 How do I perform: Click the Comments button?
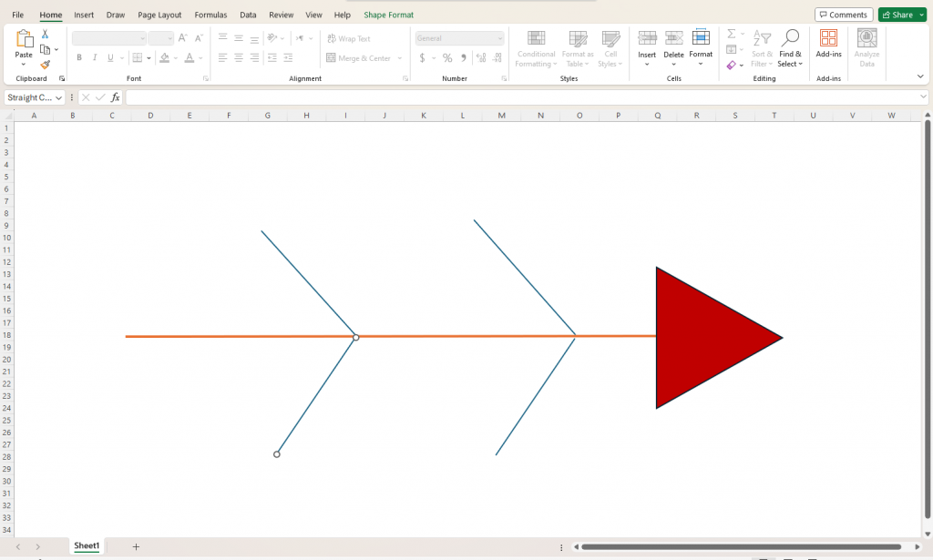(x=844, y=15)
